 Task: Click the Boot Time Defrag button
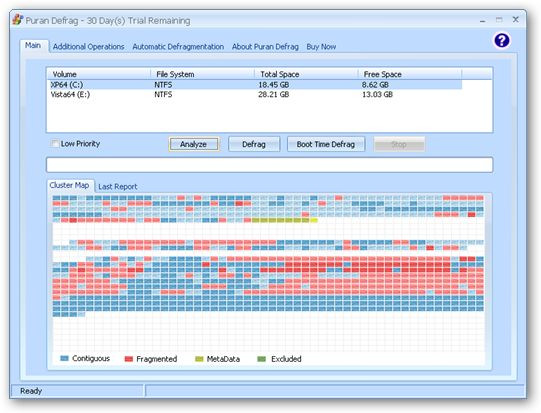tap(326, 144)
